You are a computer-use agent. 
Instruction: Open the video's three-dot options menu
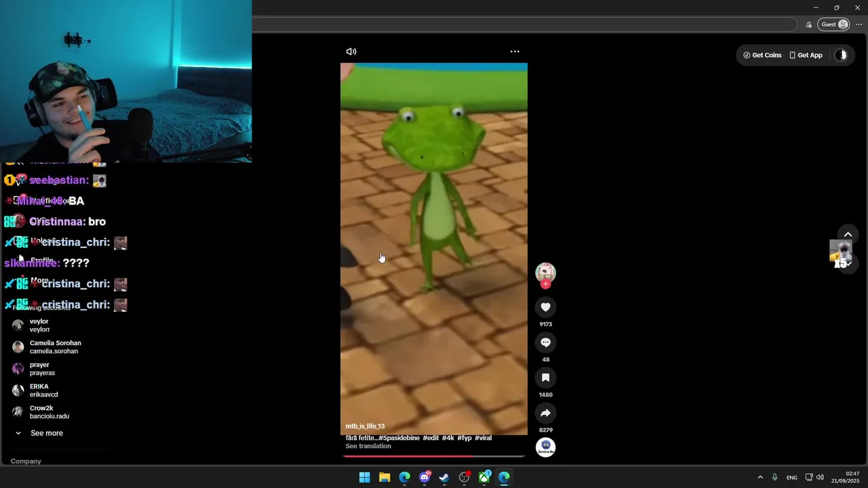[515, 52]
